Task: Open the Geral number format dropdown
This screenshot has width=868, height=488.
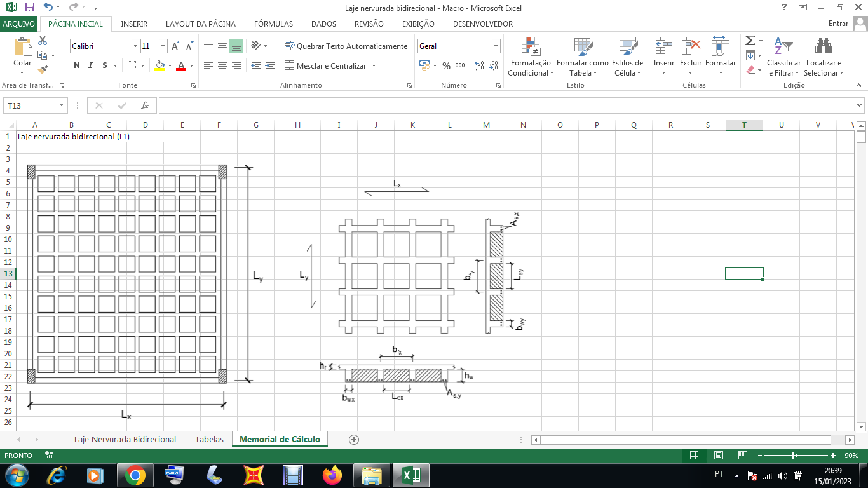Action: click(496, 46)
